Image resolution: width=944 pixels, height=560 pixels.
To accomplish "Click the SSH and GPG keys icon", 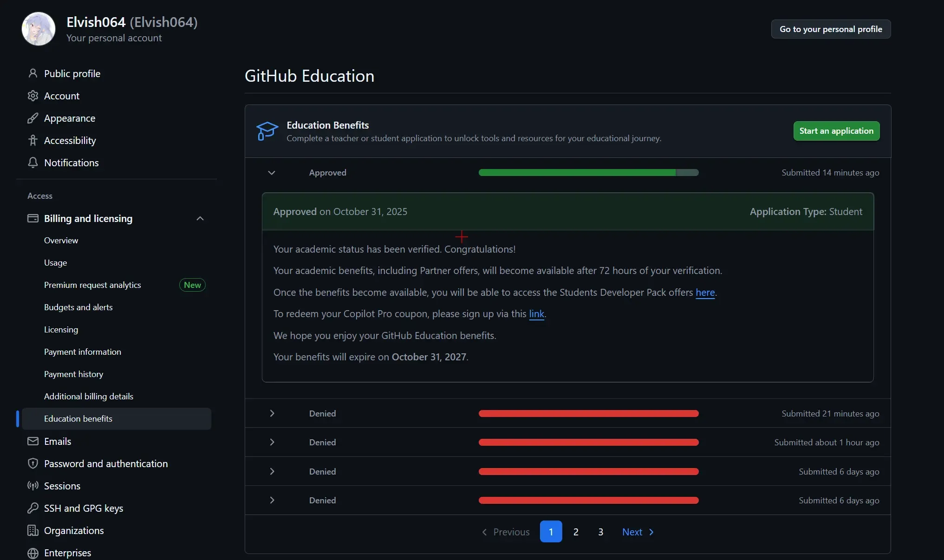I will tap(33, 508).
